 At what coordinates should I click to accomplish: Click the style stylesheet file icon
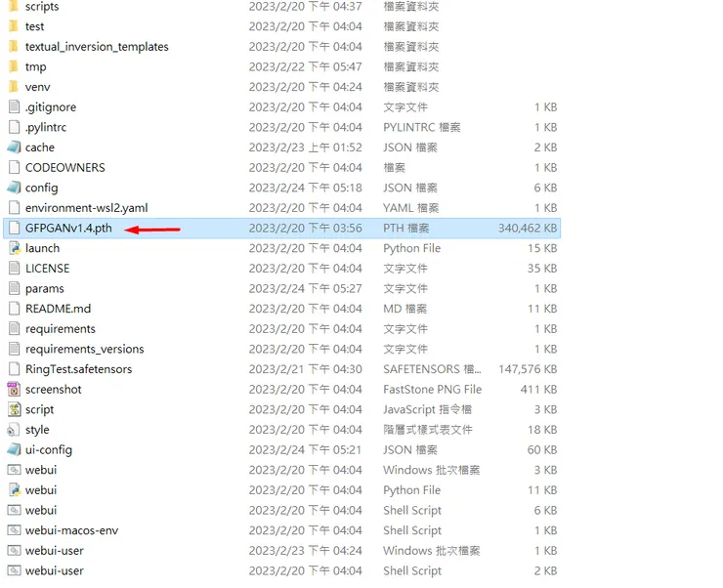pos(14,430)
